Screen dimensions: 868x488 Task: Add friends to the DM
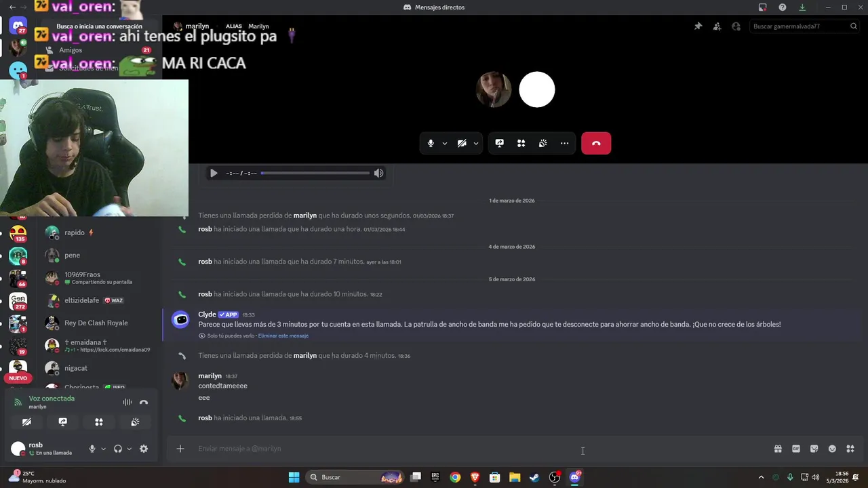[x=717, y=26]
